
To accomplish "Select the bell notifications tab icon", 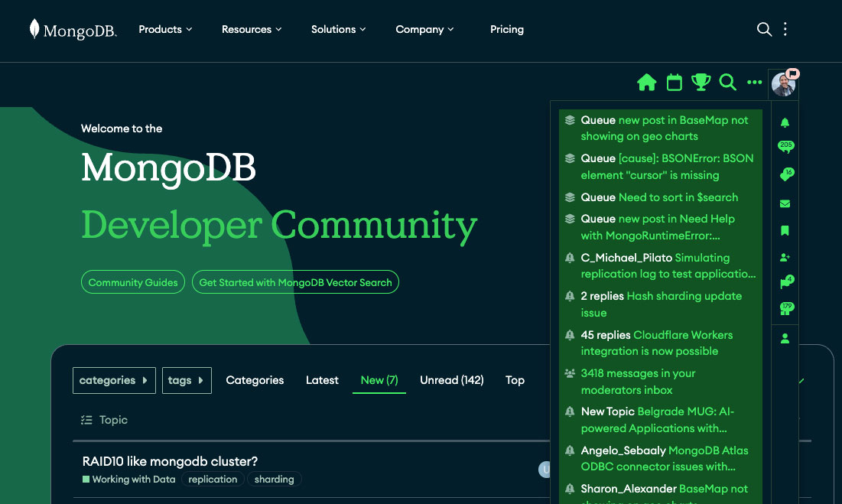I will pos(785,122).
